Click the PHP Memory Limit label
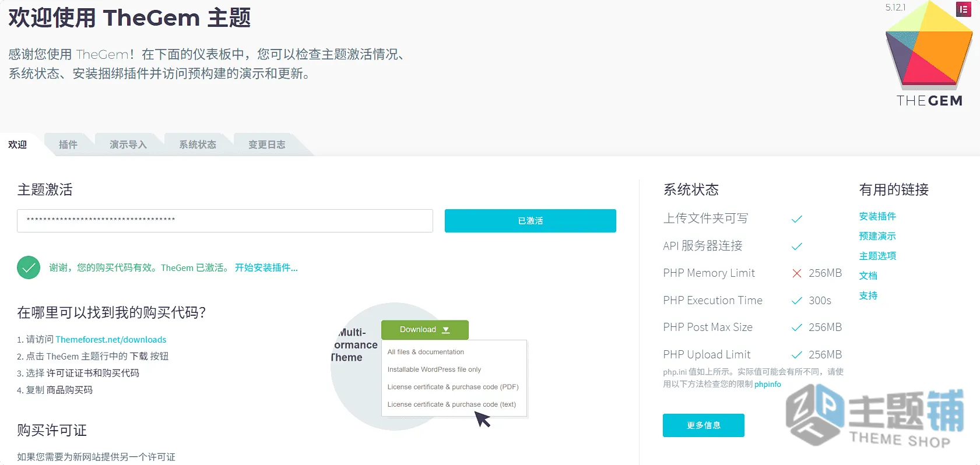 [x=709, y=273]
